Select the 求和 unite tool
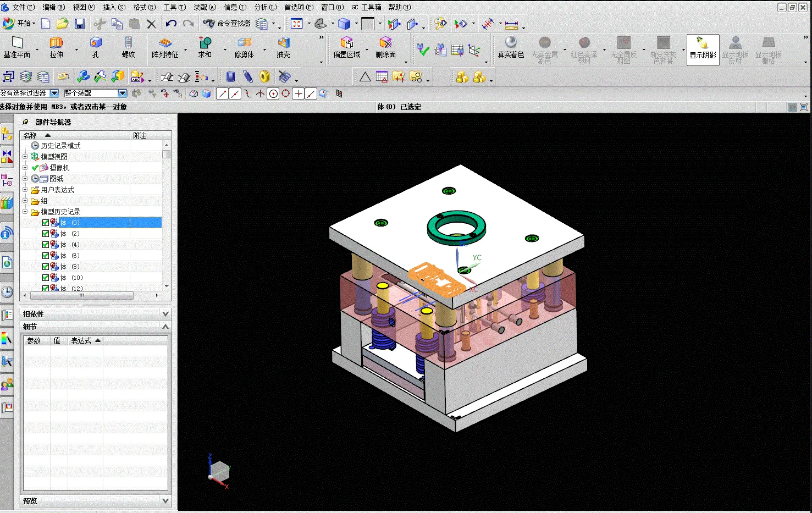 pos(205,48)
